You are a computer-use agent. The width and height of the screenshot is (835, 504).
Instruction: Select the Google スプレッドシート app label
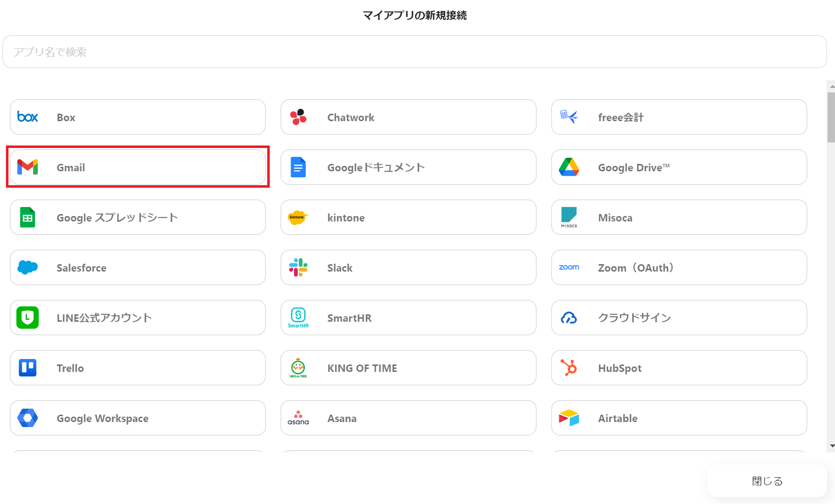[x=117, y=217]
